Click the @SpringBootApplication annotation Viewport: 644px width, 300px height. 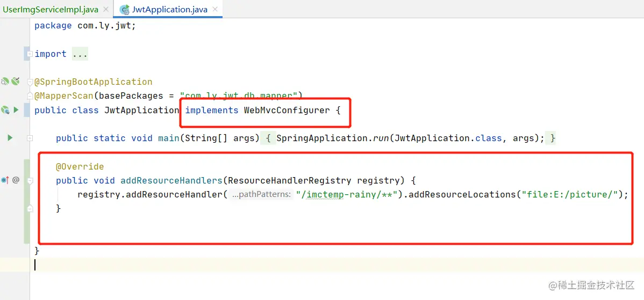[x=93, y=82]
